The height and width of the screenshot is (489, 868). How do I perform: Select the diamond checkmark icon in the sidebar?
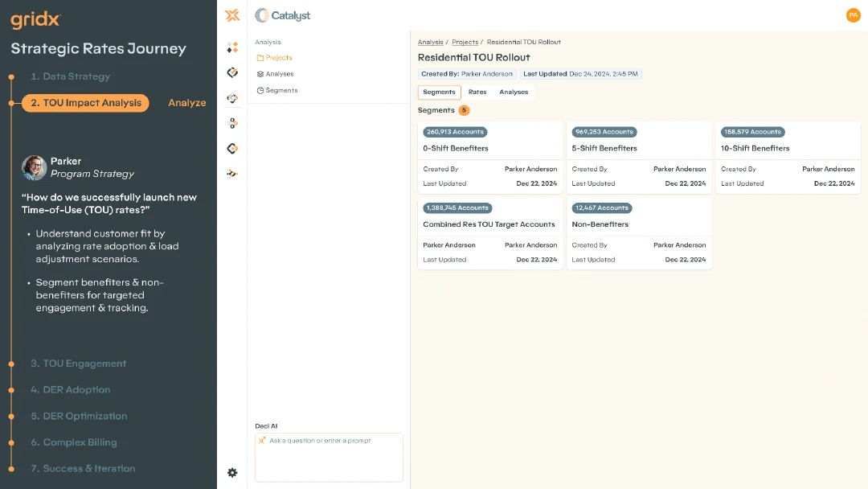tap(232, 72)
